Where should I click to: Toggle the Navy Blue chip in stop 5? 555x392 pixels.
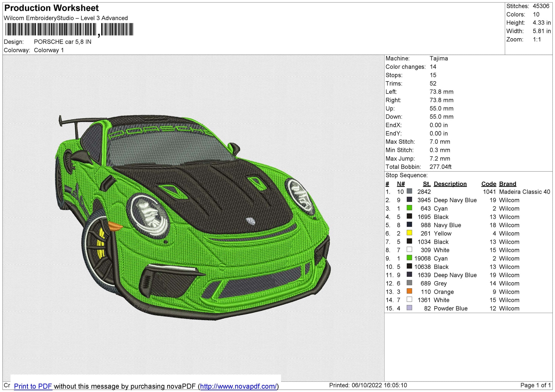[x=409, y=225]
